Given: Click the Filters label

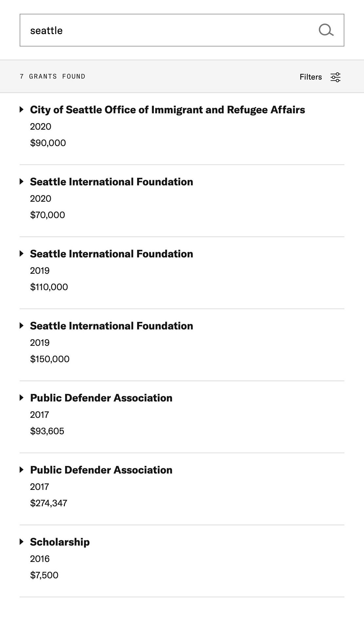Looking at the screenshot, I should click(310, 77).
